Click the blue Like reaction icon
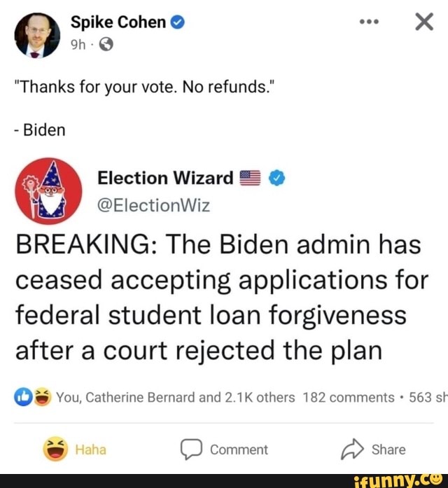 (x=23, y=397)
